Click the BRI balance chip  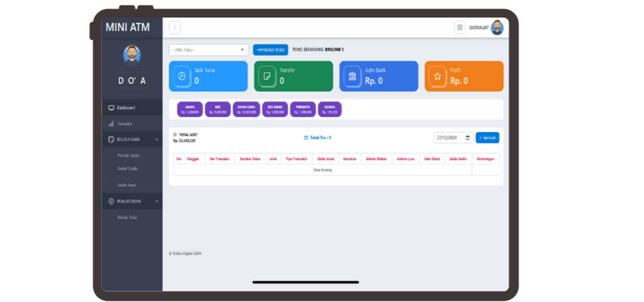coord(218,109)
